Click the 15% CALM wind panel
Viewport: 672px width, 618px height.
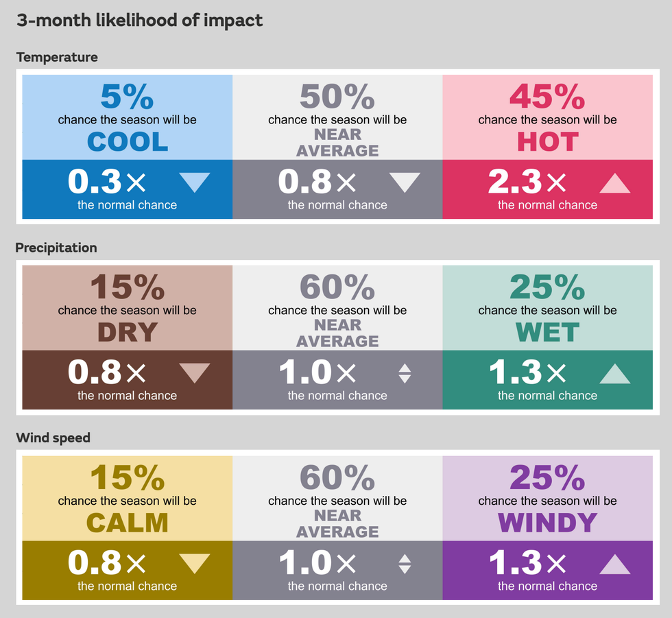[x=128, y=499]
